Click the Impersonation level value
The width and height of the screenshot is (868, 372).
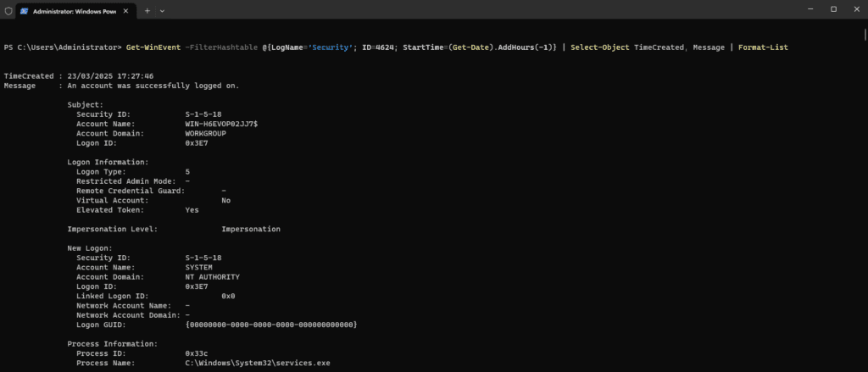250,229
